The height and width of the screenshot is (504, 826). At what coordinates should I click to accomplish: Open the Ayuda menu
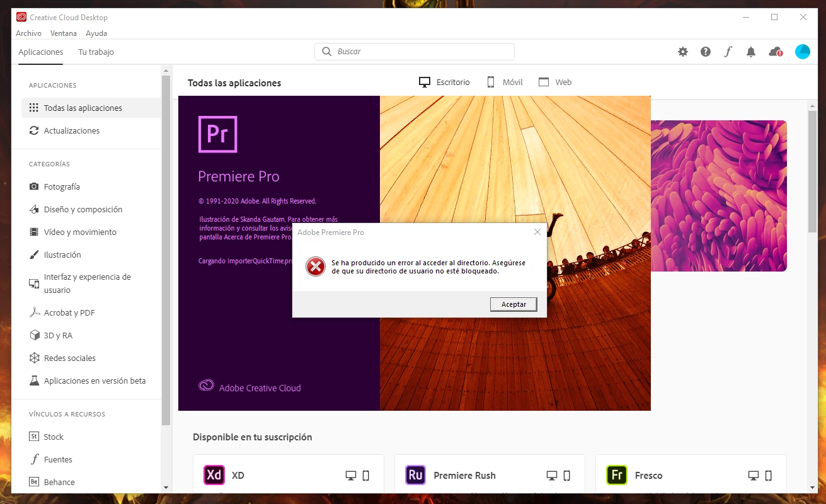(x=96, y=33)
